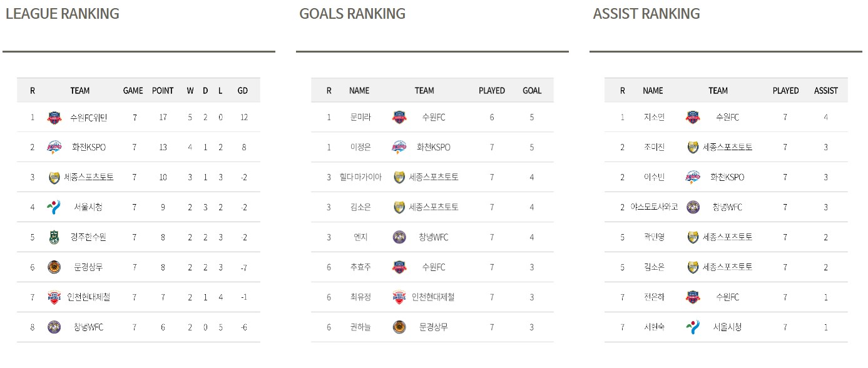This screenshot has height=368, width=868.
Task: Select the GOALS RANKING section heading
Action: 352,14
